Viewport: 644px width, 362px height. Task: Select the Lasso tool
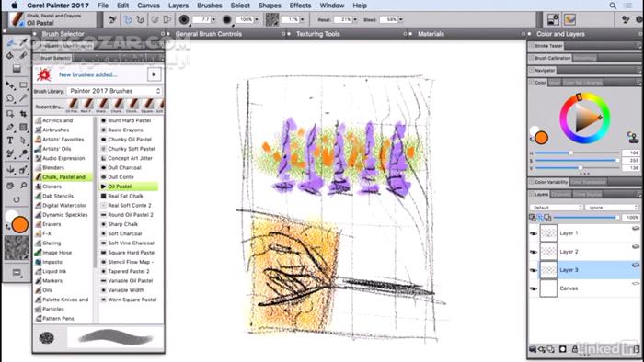click(11, 98)
